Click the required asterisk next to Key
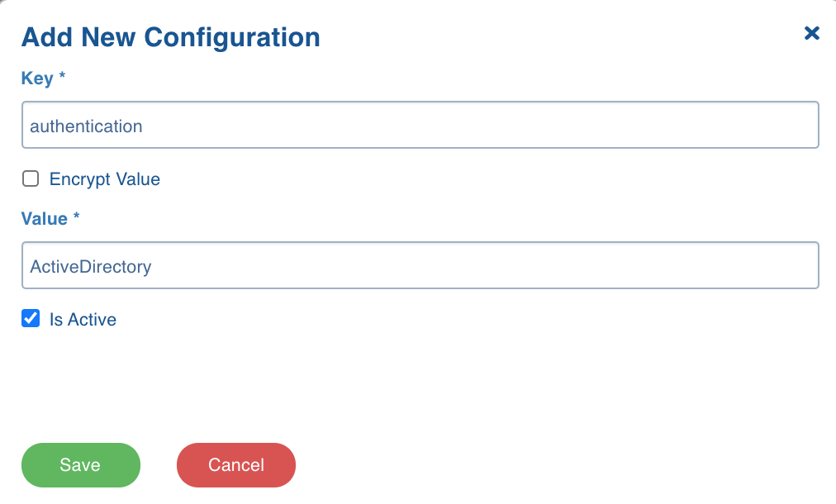836x504 pixels. click(x=62, y=75)
